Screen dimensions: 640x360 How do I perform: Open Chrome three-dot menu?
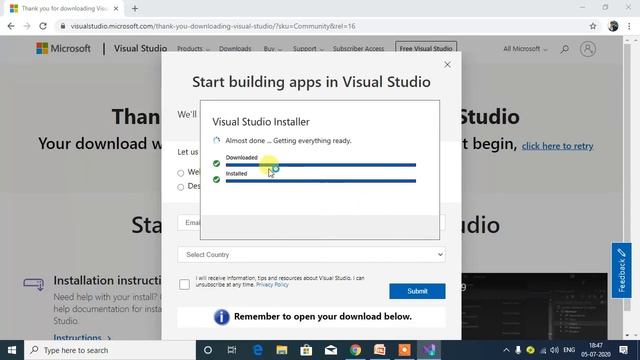point(629,26)
